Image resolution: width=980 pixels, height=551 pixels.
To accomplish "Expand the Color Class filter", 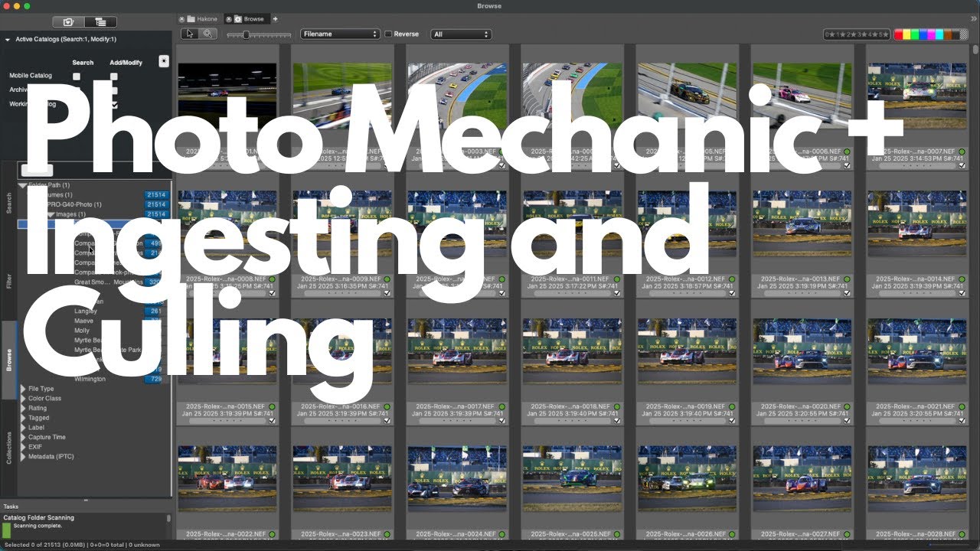I will [x=23, y=399].
